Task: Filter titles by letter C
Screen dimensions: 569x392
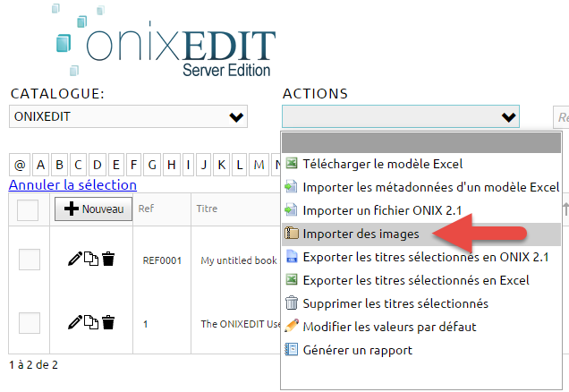Action: pyautogui.click(x=78, y=166)
